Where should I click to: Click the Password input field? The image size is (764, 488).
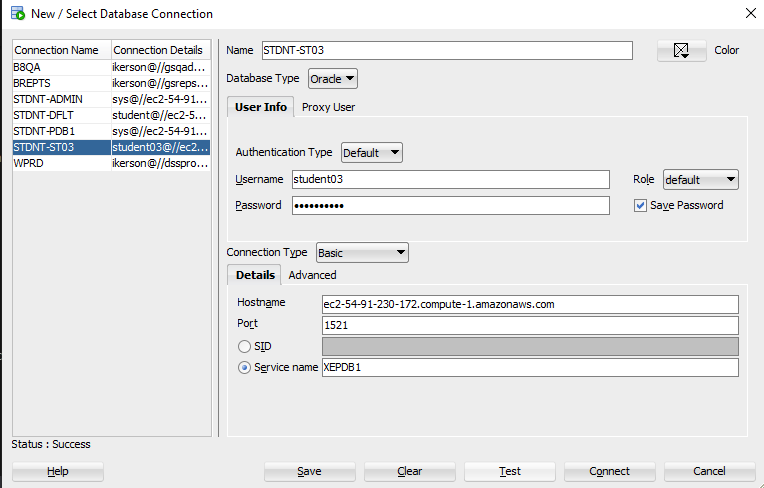coord(451,206)
